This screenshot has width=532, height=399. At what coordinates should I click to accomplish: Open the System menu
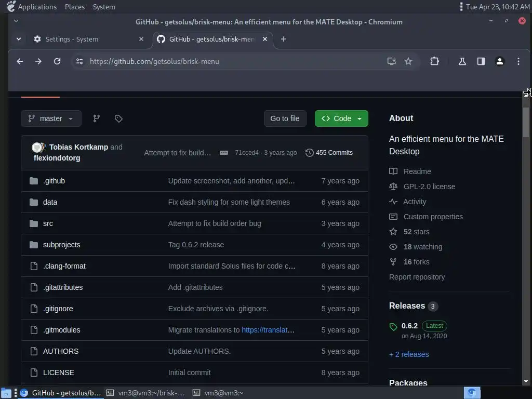click(x=104, y=7)
